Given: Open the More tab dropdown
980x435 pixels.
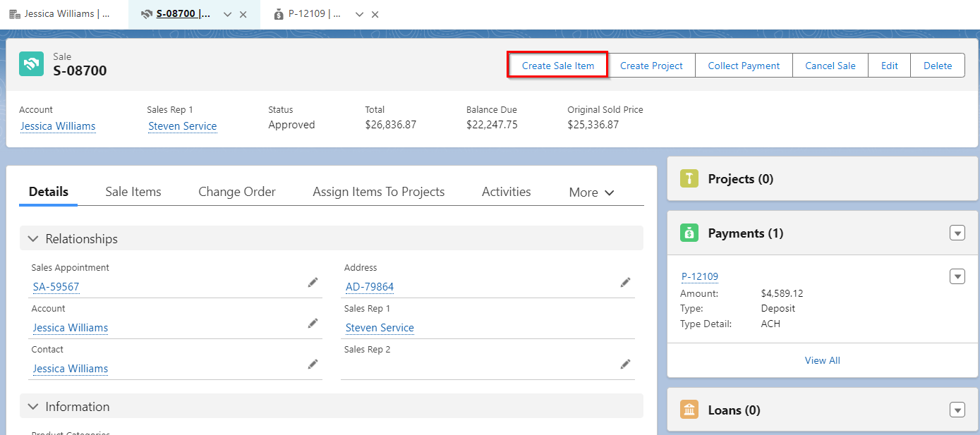Looking at the screenshot, I should 591,191.
